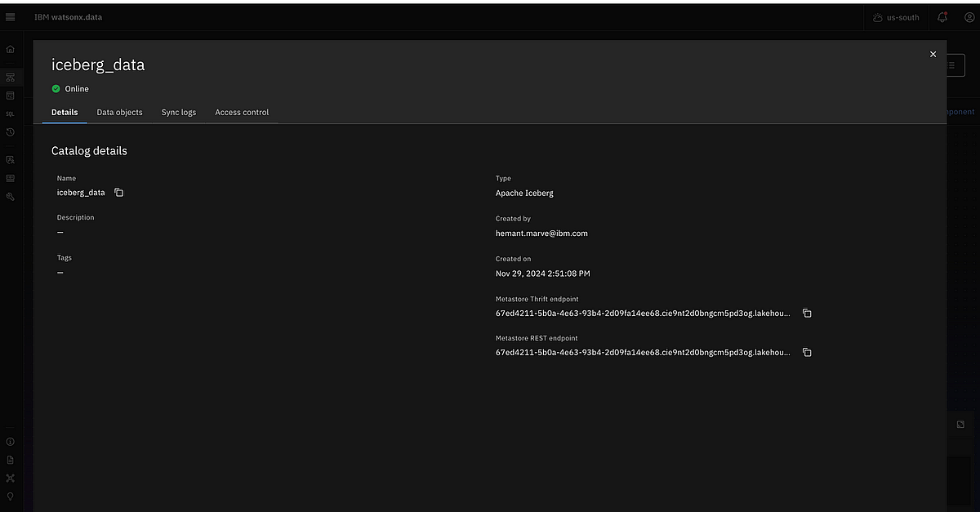Open the billing sidebar icon
This screenshot has height=512, width=980.
11,178
